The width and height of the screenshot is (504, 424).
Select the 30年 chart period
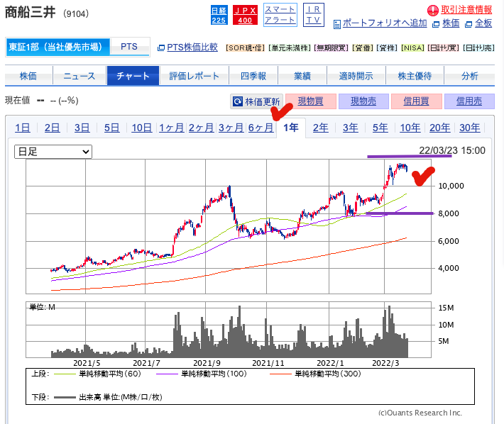470,128
